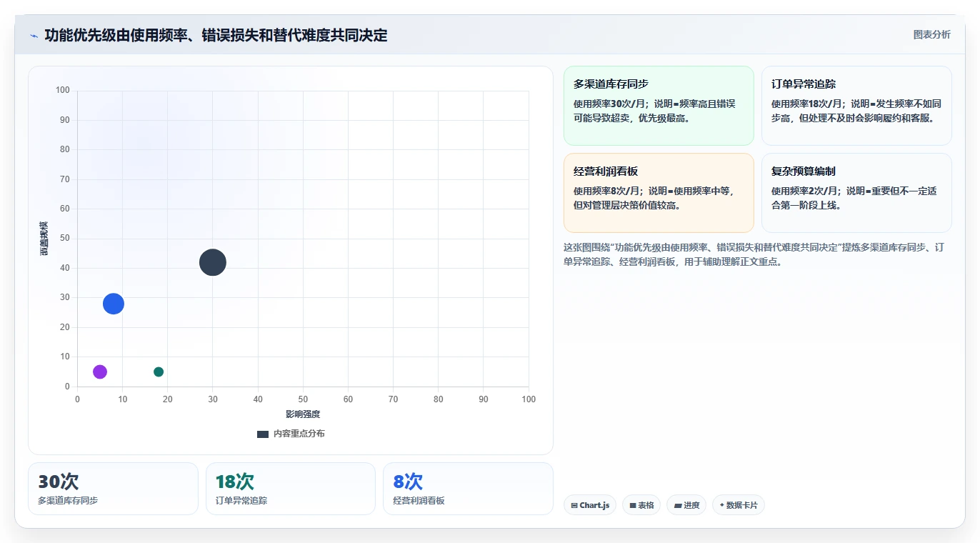
Task: Click the 覆盖规模 y-axis title
Action: [44, 239]
